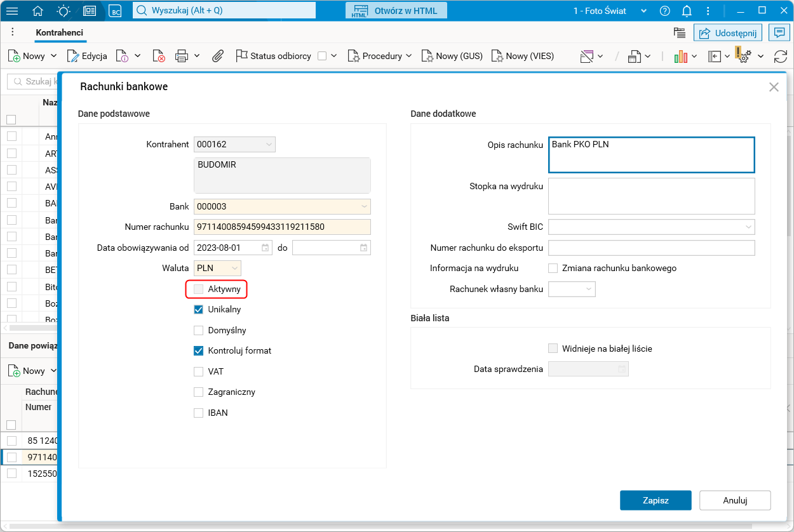
Task: Open the hamburger main menu
Action: pyautogui.click(x=12, y=11)
